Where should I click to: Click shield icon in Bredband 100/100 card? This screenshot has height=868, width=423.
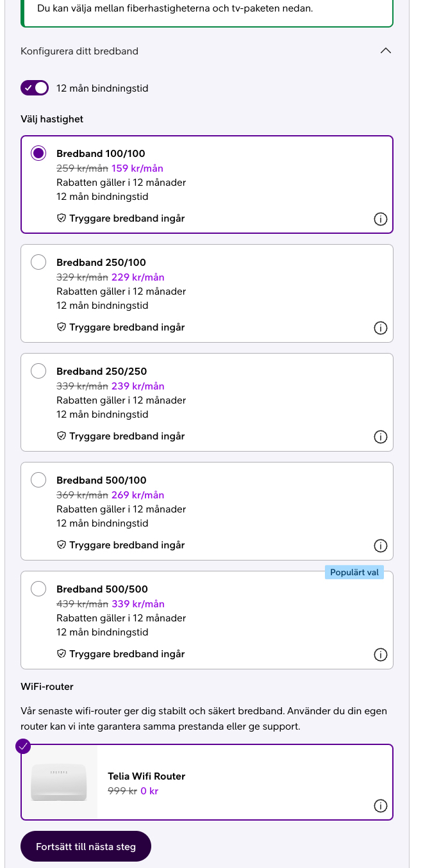(62, 218)
